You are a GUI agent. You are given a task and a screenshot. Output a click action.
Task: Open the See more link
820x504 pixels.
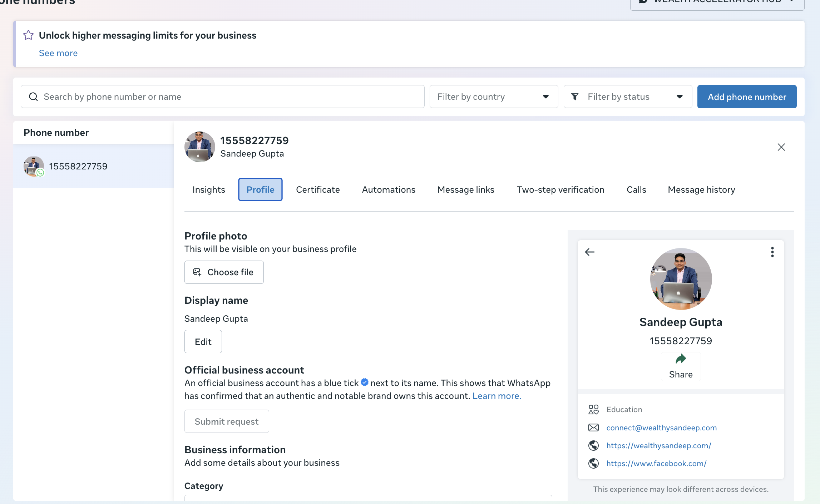58,53
